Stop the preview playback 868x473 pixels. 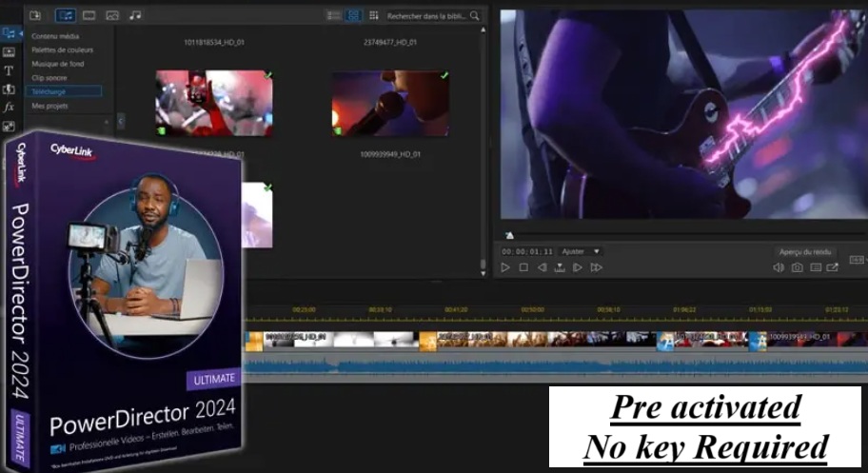[x=523, y=267]
